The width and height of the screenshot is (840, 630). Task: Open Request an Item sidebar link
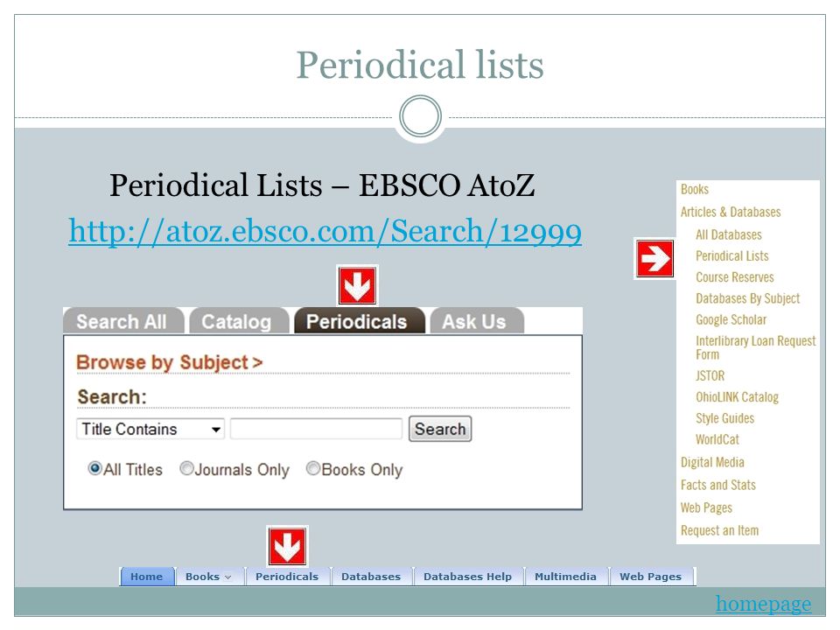point(719,531)
